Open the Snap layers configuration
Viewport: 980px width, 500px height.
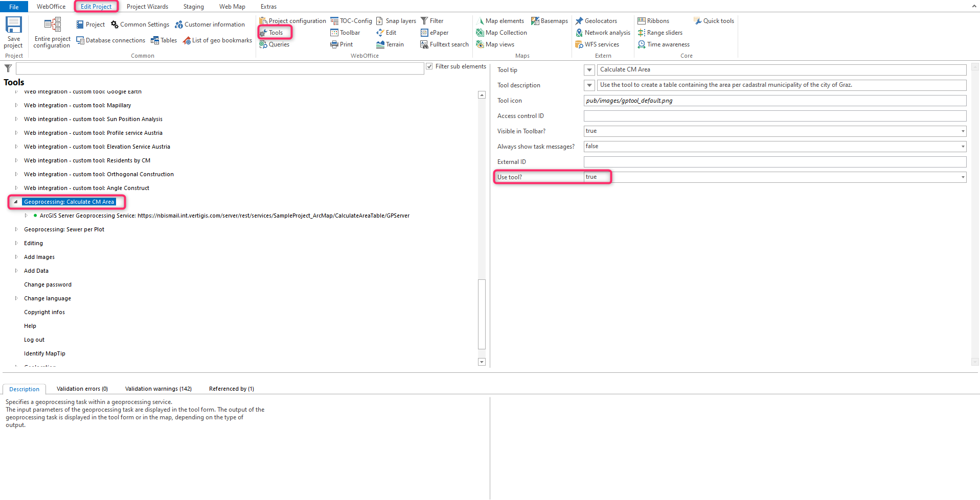396,21
